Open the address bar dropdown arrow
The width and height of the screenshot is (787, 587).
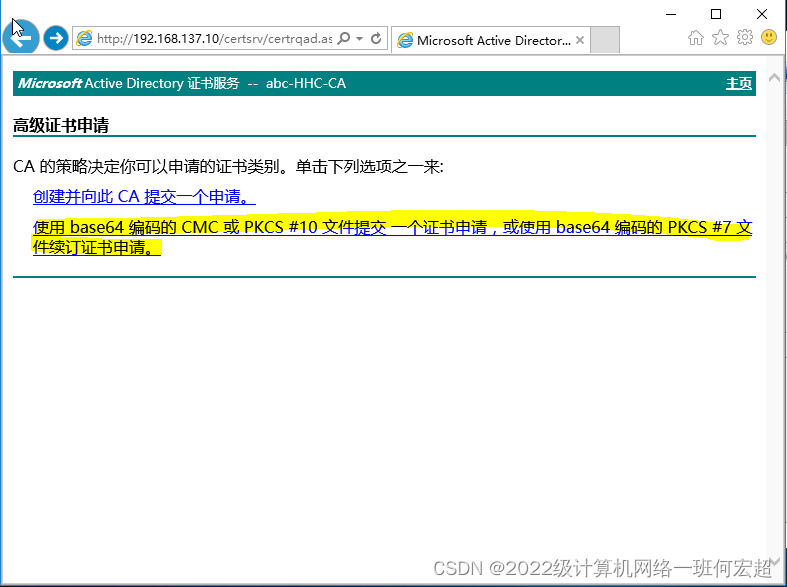(359, 38)
